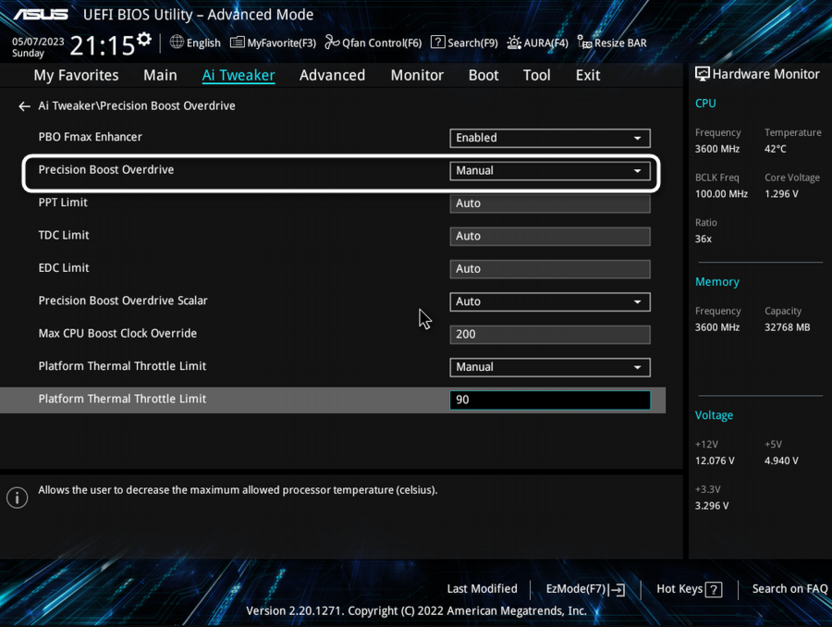Screen dimensions: 832x627
Task: Switch to the Advanced tab
Action: (x=332, y=75)
